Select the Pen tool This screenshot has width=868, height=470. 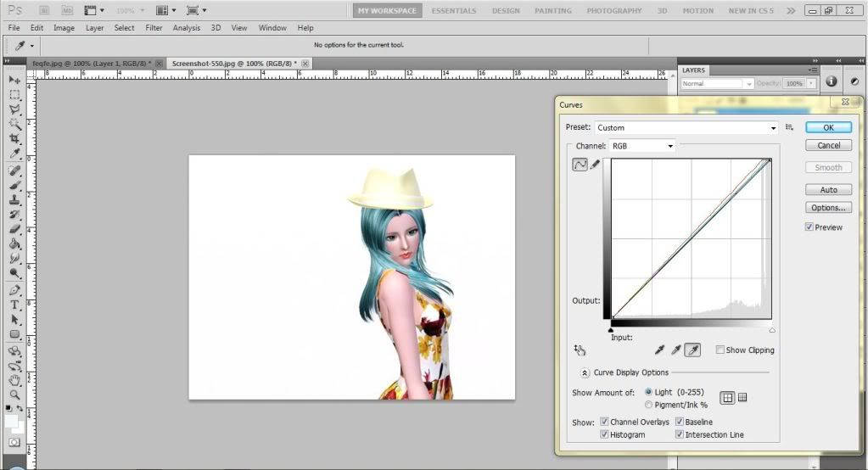tap(14, 290)
